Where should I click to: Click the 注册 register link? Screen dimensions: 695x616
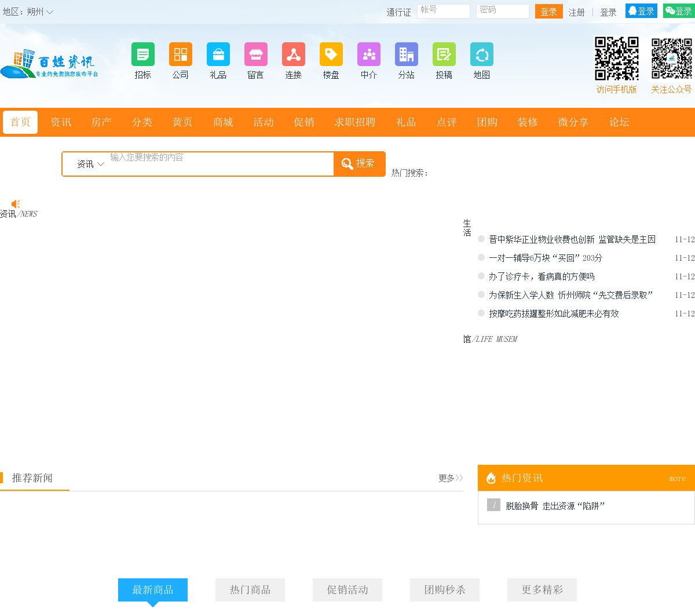pos(576,12)
